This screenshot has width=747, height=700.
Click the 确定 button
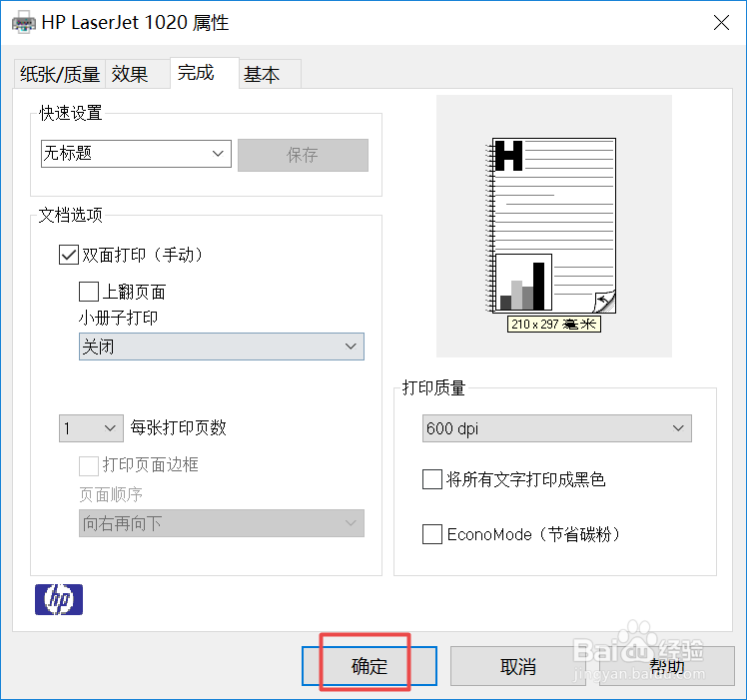click(x=370, y=666)
